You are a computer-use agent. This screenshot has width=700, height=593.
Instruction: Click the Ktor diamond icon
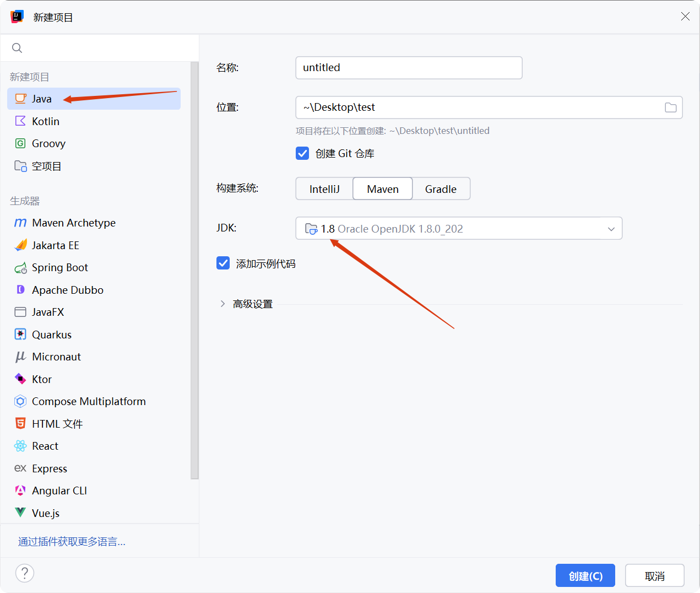[20, 379]
